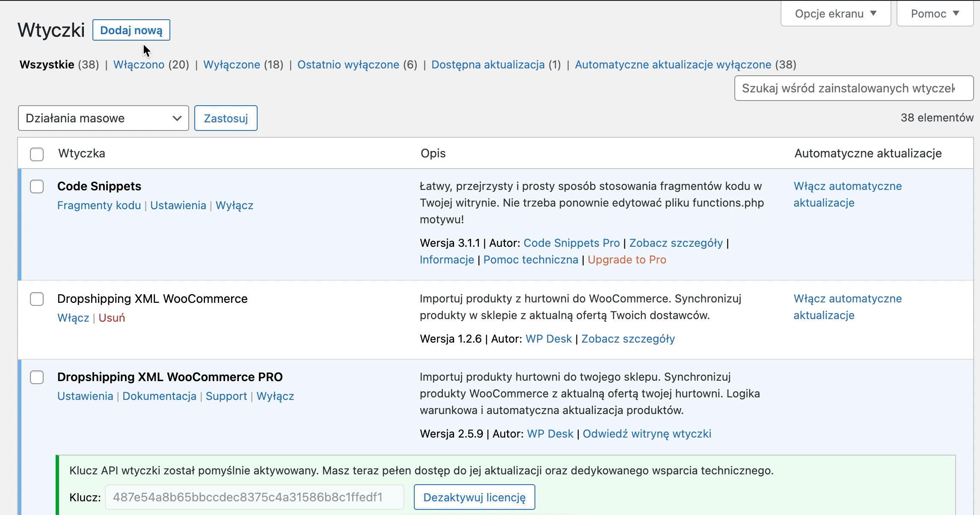Click Zobacz szczegóły for Dropshipping XML WooCommerce
Screen dimensions: 980x515
click(x=628, y=339)
